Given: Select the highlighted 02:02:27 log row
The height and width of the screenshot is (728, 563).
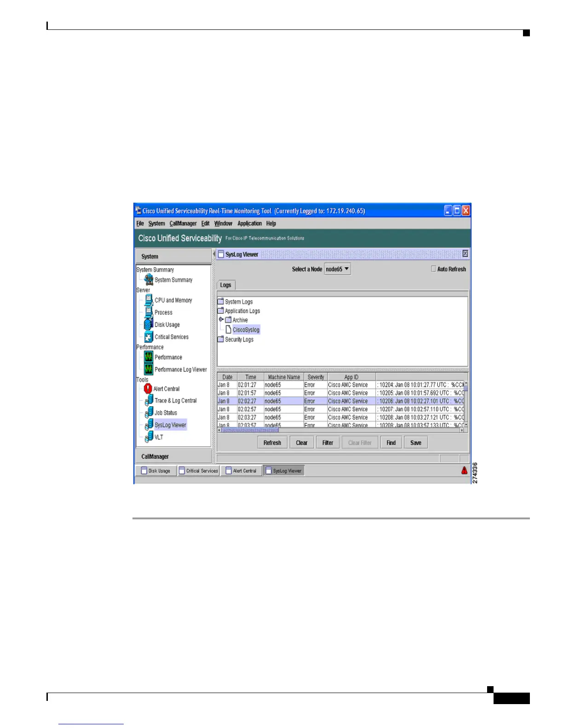Looking at the screenshot, I should click(x=340, y=401).
